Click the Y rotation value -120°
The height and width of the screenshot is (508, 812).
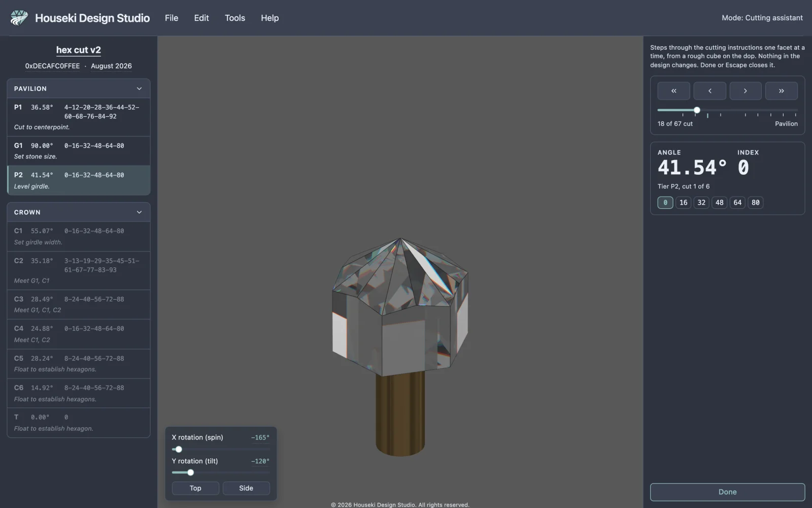(260, 461)
